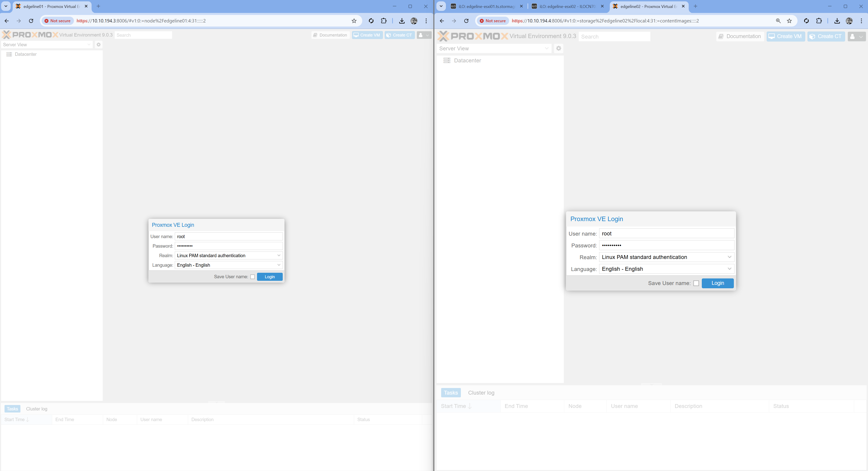Click Create CT button in edgeline01

pos(399,35)
